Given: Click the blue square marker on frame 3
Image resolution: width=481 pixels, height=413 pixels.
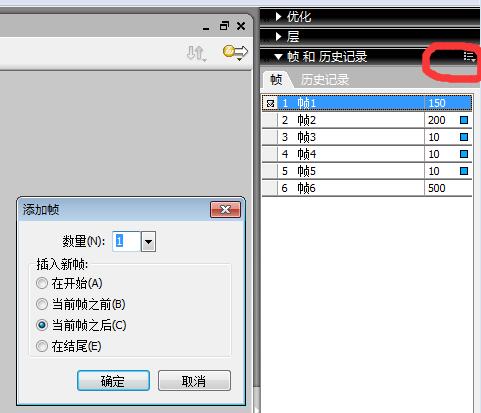Looking at the screenshot, I should click(x=464, y=137).
